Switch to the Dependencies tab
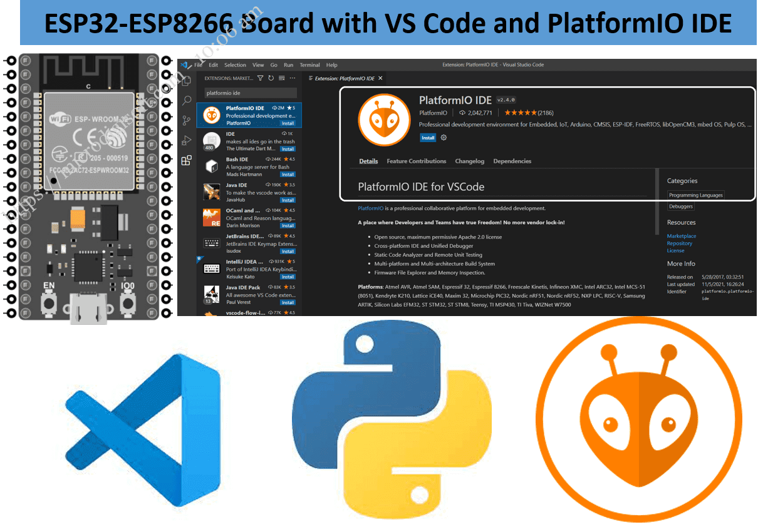 (512, 161)
